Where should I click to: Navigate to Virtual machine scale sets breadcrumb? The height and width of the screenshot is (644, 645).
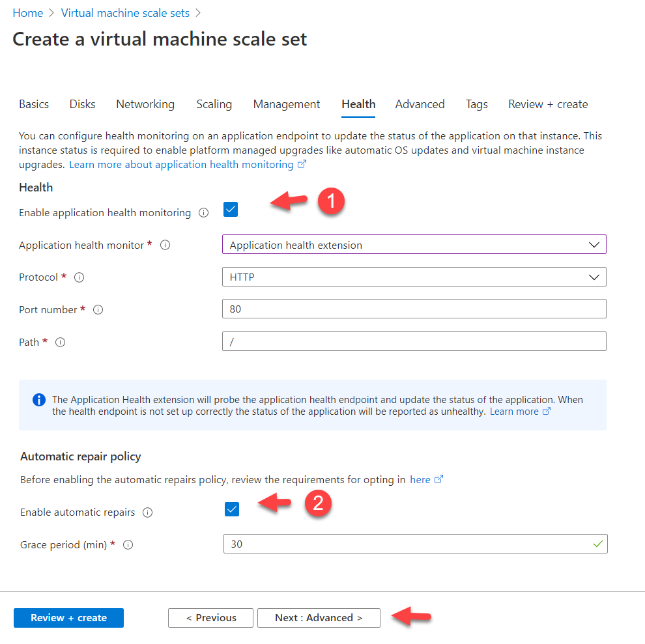point(125,13)
